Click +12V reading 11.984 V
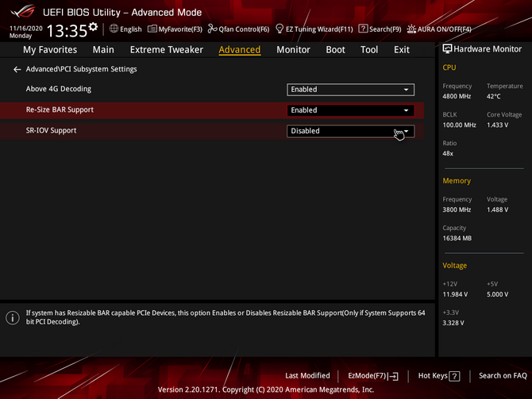Image resolution: width=532 pixels, height=399 pixels. pos(455,294)
